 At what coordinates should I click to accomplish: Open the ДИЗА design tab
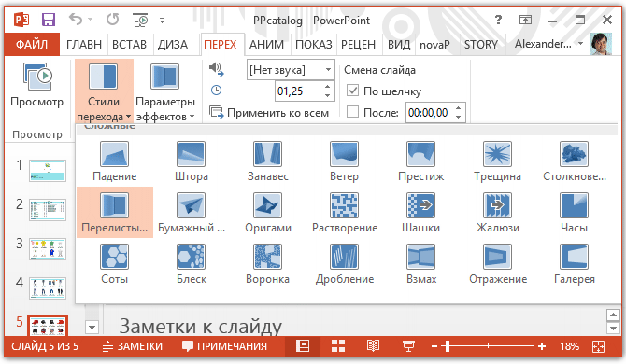[x=173, y=44]
